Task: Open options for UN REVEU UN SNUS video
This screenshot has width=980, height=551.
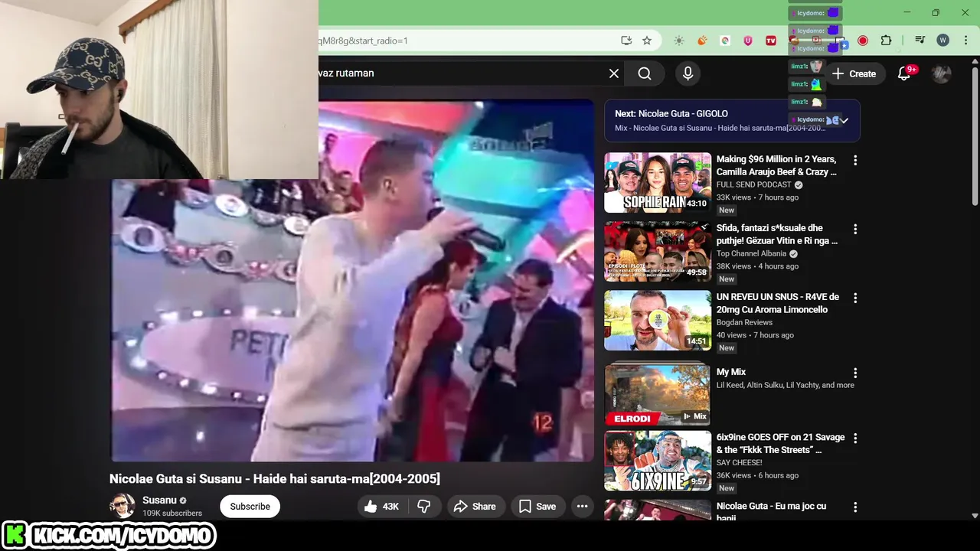Action: coord(855,298)
